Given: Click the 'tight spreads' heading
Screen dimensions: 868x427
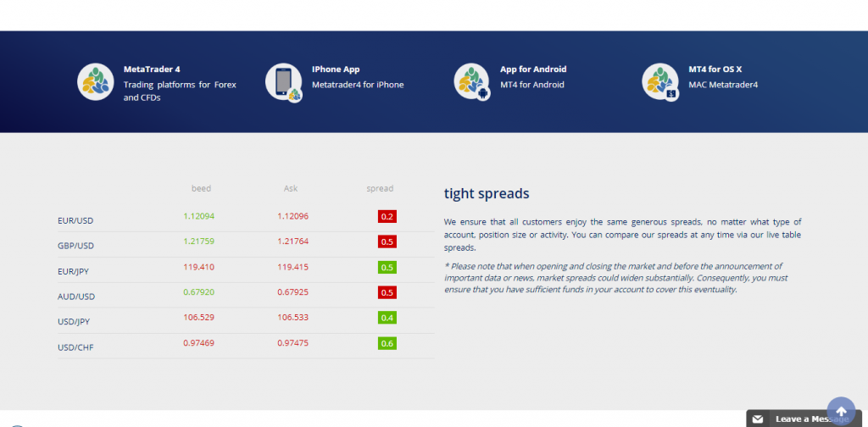Looking at the screenshot, I should click(x=487, y=194).
